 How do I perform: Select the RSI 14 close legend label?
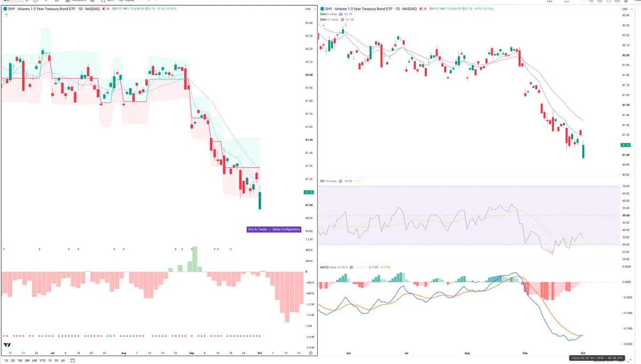[328, 181]
